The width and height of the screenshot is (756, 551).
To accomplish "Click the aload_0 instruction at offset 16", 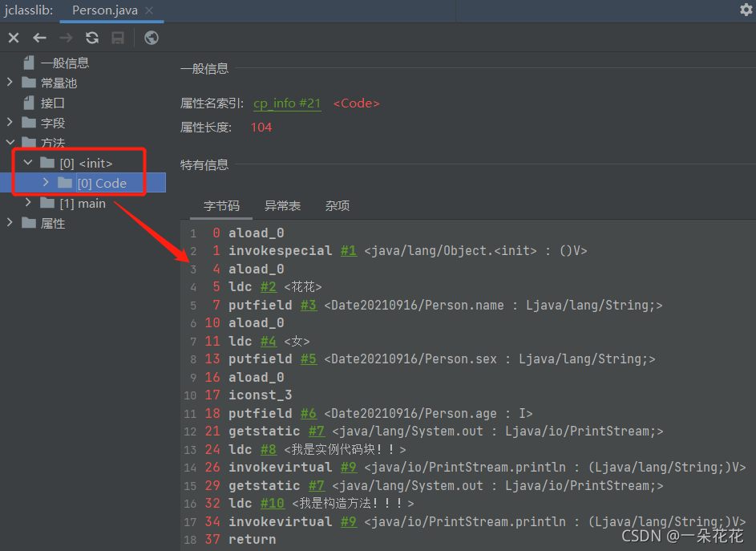I will pos(256,377).
